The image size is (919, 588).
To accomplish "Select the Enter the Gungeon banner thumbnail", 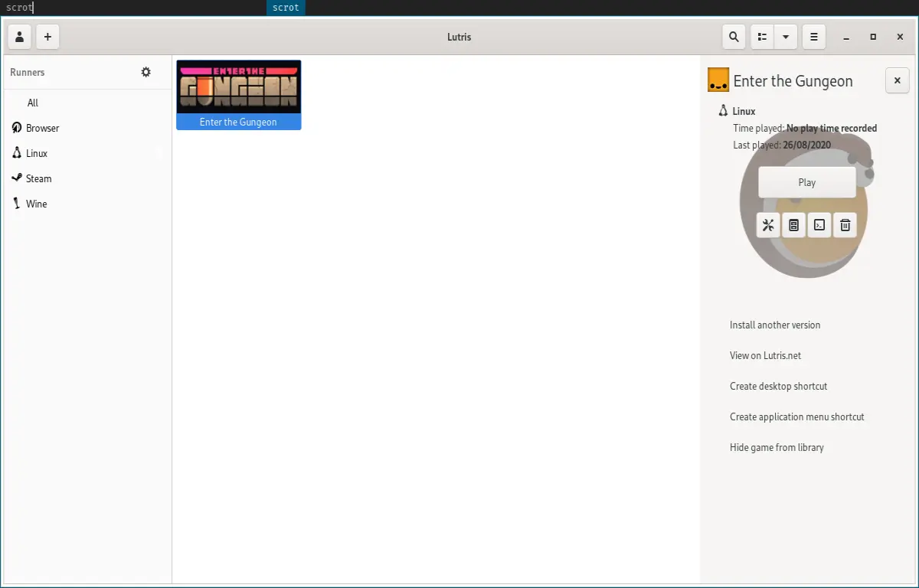I will [239, 87].
